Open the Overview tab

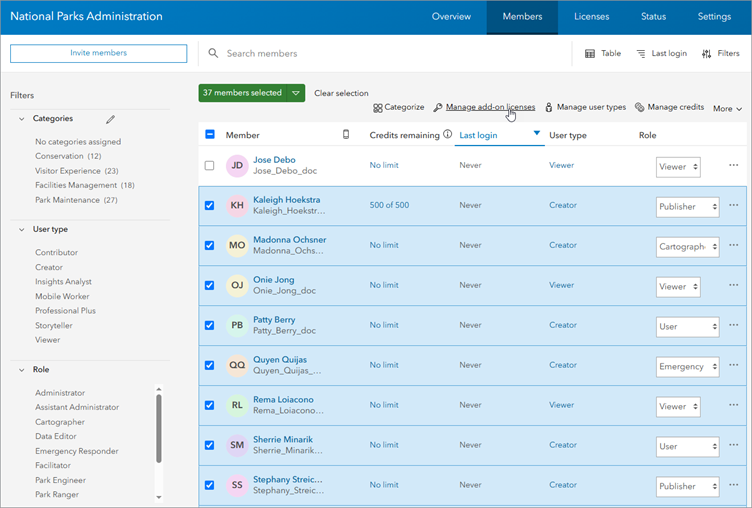[x=451, y=17]
